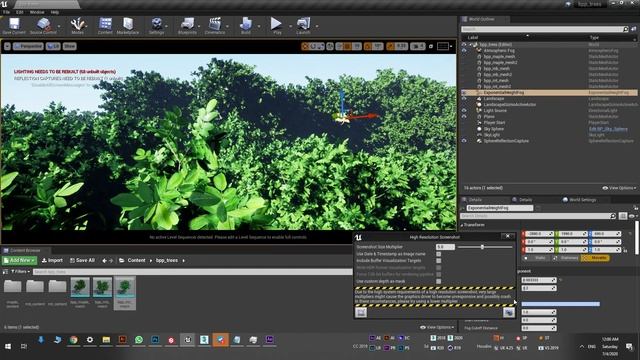The image size is (640, 360).
Task: Click the Build toolbar icon
Action: (246, 26)
